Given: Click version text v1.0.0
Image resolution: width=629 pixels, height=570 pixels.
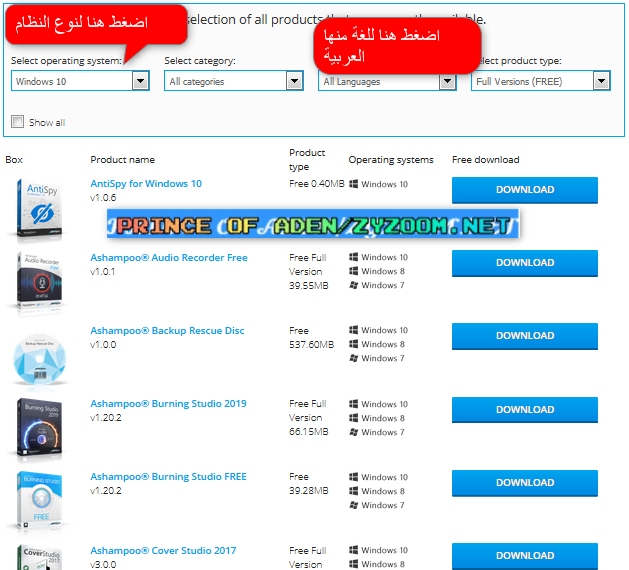Looking at the screenshot, I should 103,345.
